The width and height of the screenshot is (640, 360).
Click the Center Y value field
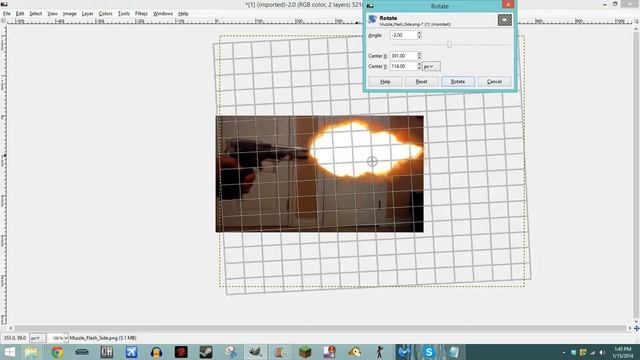(x=403, y=66)
